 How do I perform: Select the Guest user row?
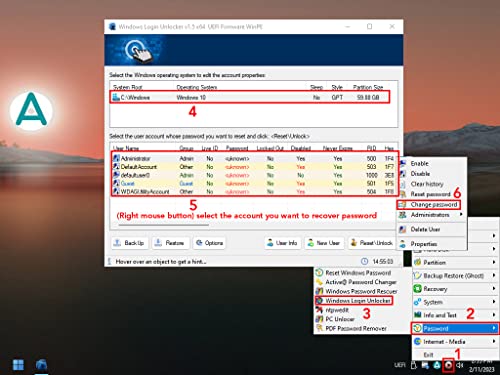[254, 183]
